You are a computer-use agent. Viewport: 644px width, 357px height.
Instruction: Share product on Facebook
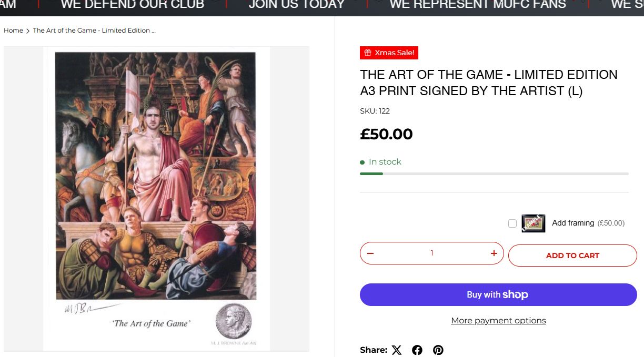[417, 350]
